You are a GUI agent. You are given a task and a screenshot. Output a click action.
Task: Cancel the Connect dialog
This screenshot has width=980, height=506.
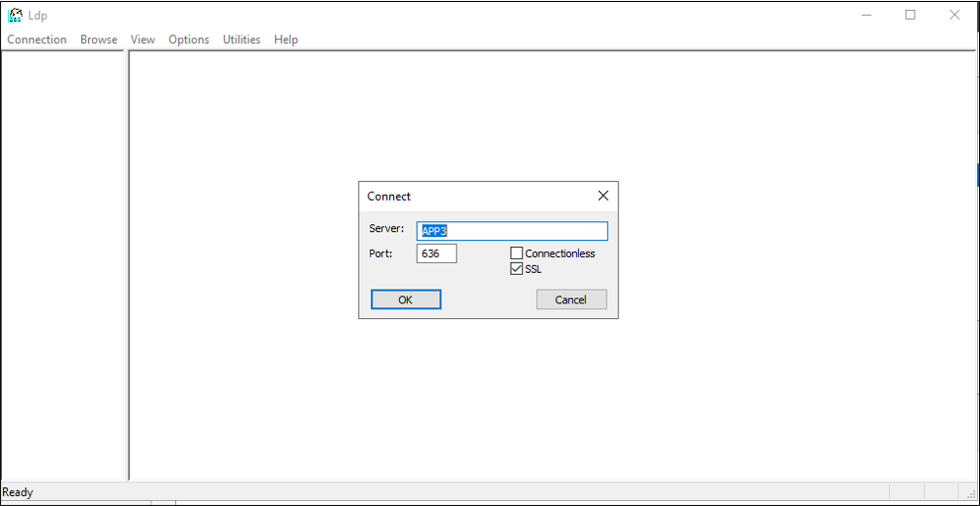(x=571, y=299)
